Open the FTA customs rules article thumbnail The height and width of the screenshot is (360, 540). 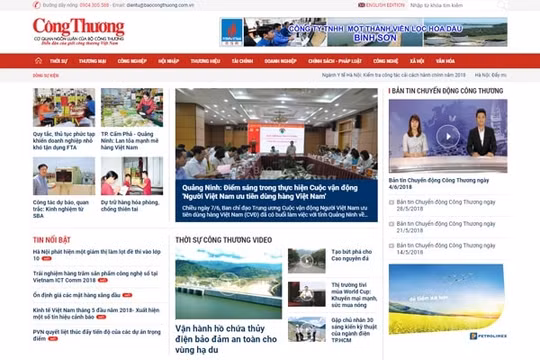64,107
